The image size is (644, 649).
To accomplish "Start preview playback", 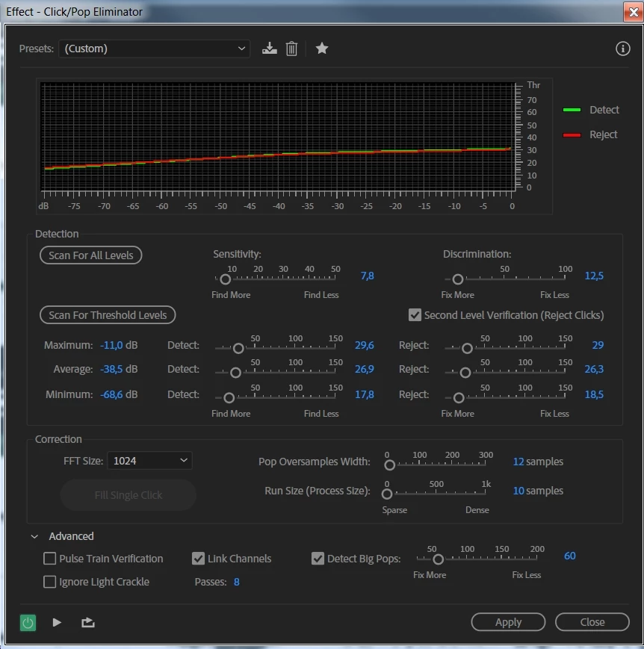I will (57, 623).
